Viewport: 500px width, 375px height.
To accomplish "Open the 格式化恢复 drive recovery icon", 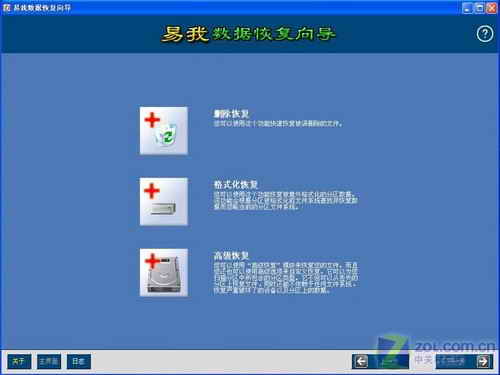I will 164,202.
